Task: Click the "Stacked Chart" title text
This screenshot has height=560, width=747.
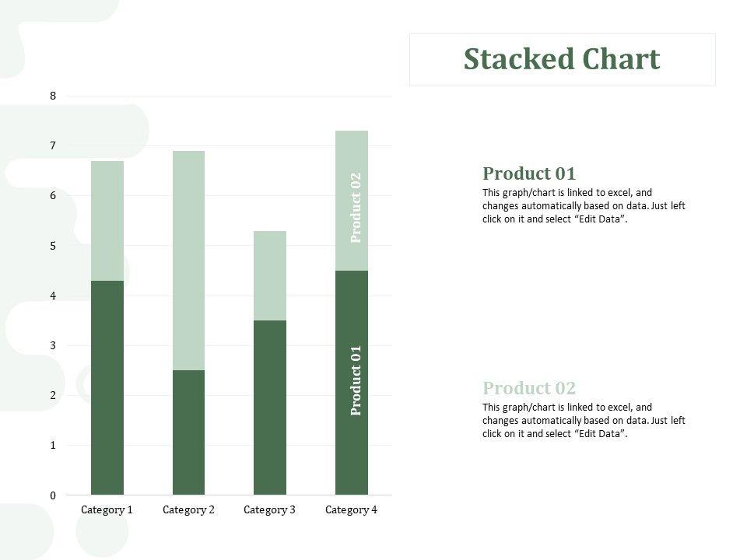Action: [x=561, y=60]
